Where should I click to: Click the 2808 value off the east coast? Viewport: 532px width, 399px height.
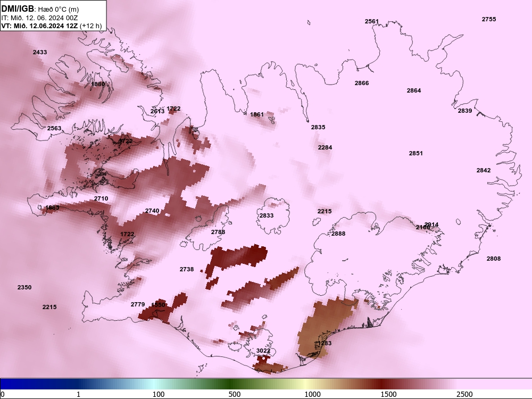(x=494, y=259)
